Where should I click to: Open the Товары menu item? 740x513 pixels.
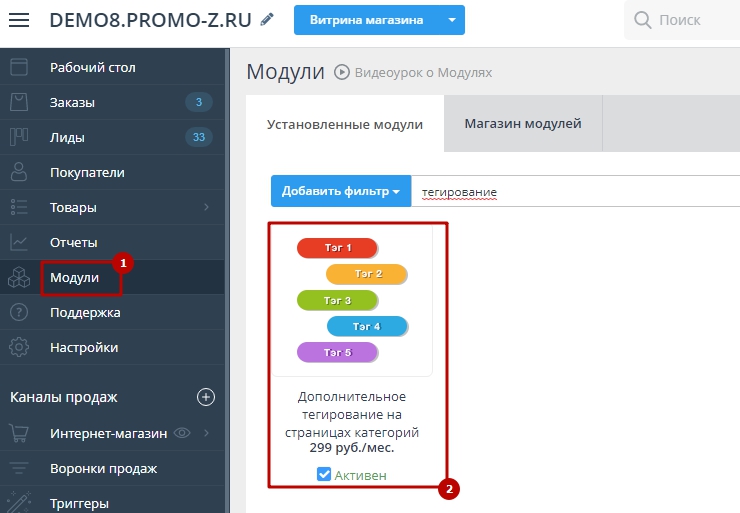click(73, 207)
